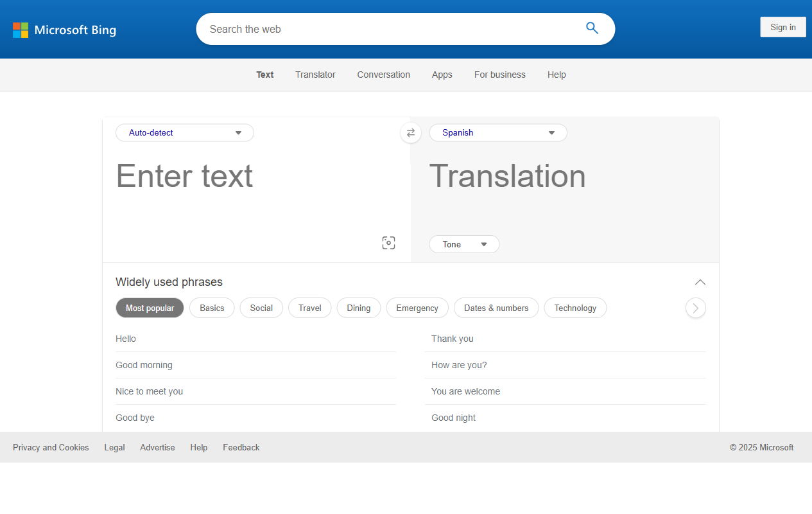Select the Emergency phrase category
Image resolution: width=812 pixels, height=514 pixels.
click(x=417, y=308)
